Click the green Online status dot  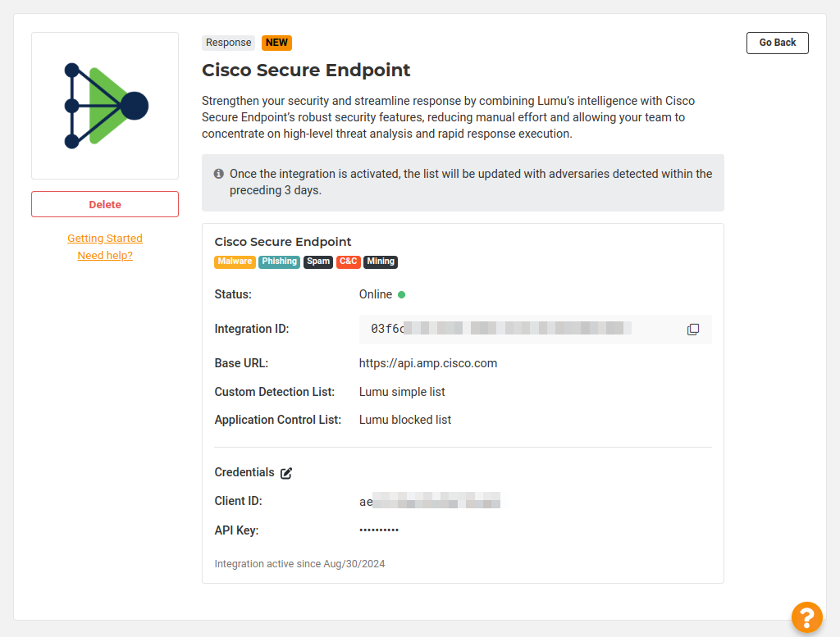click(402, 294)
